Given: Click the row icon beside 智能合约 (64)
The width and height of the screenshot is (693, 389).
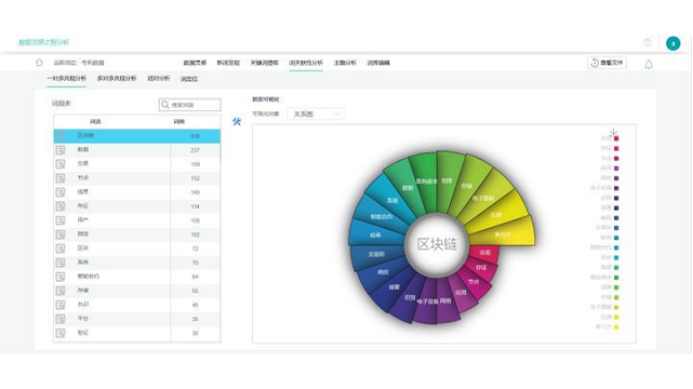Looking at the screenshot, I should [x=61, y=277].
